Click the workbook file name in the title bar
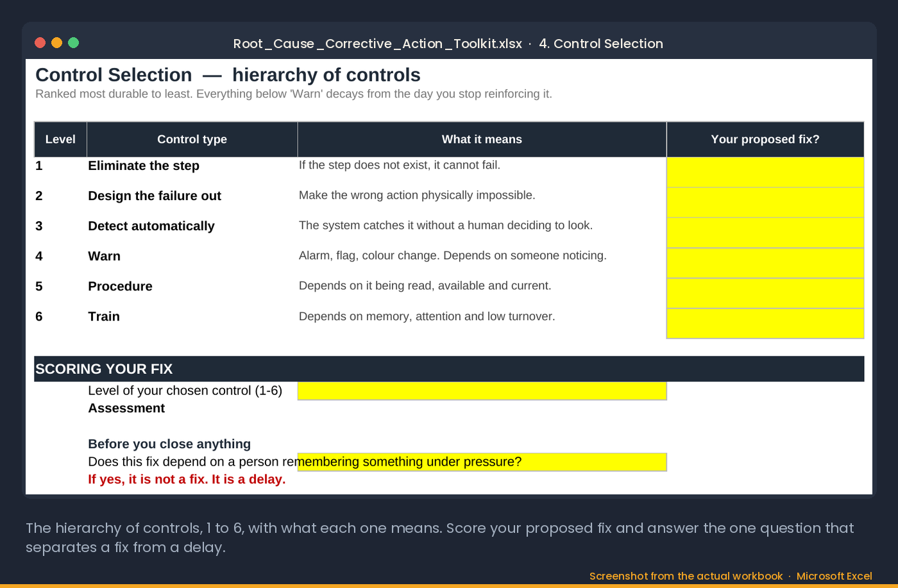Viewport: 898px width, 588px height. pyautogui.click(x=377, y=44)
